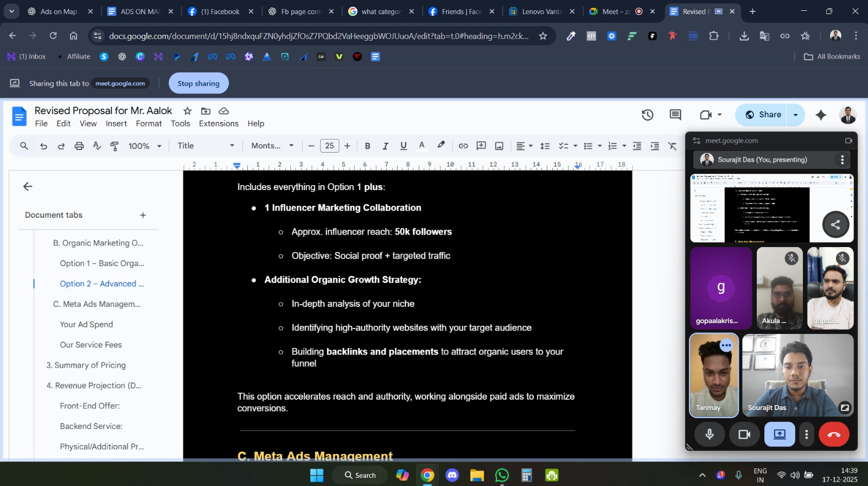Click the font size field
This screenshot has width=868, height=486.
coord(329,146)
